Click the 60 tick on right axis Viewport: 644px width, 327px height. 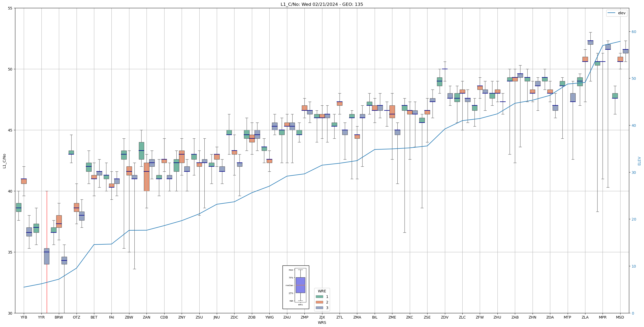[x=634, y=32]
